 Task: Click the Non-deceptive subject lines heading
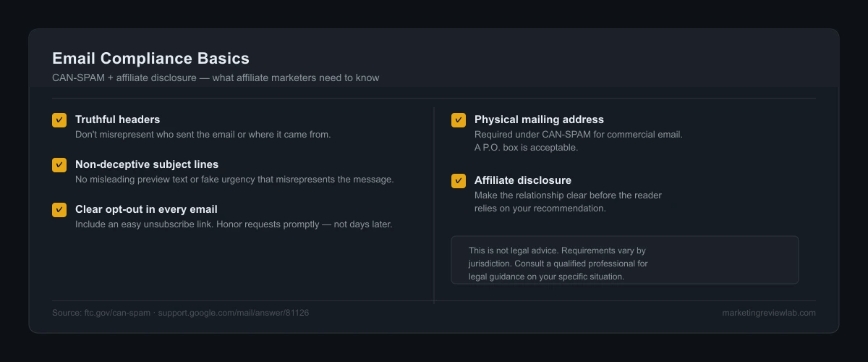(147, 164)
